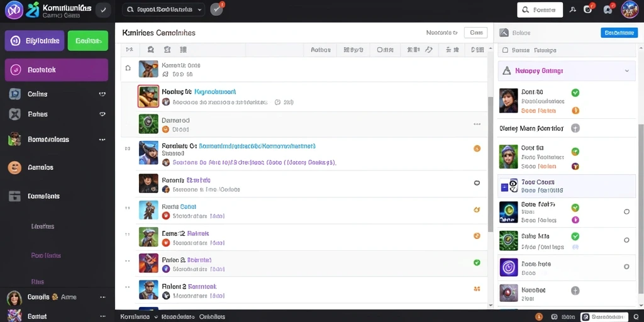Click the green check icon in the main list
This screenshot has height=322, width=644.
click(x=477, y=262)
